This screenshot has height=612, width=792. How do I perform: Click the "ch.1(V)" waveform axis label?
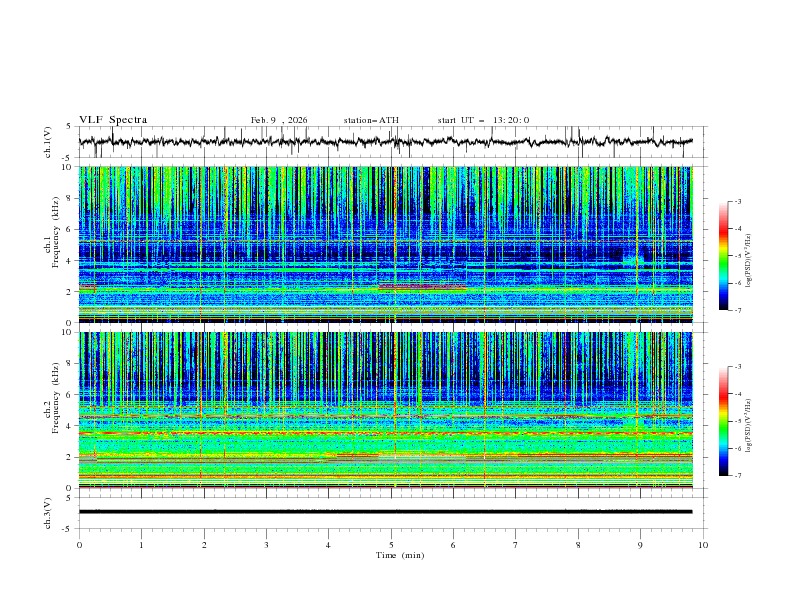[49, 142]
